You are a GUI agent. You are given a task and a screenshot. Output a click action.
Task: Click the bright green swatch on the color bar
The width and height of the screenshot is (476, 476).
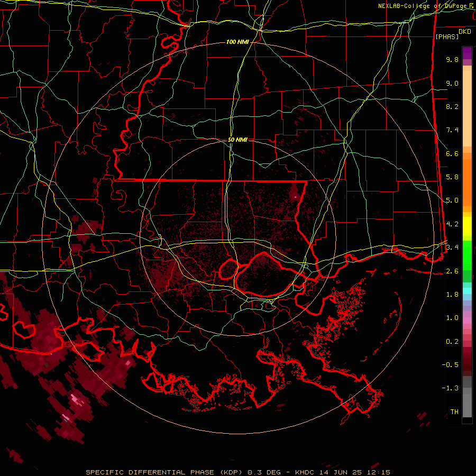pos(467,255)
